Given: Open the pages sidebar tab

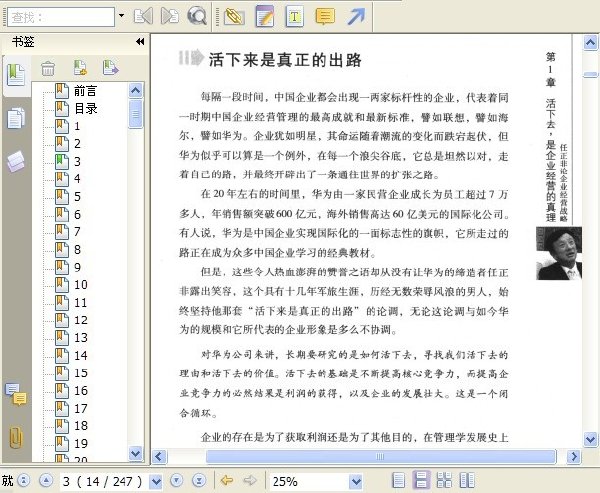Looking at the screenshot, I should pos(16,118).
